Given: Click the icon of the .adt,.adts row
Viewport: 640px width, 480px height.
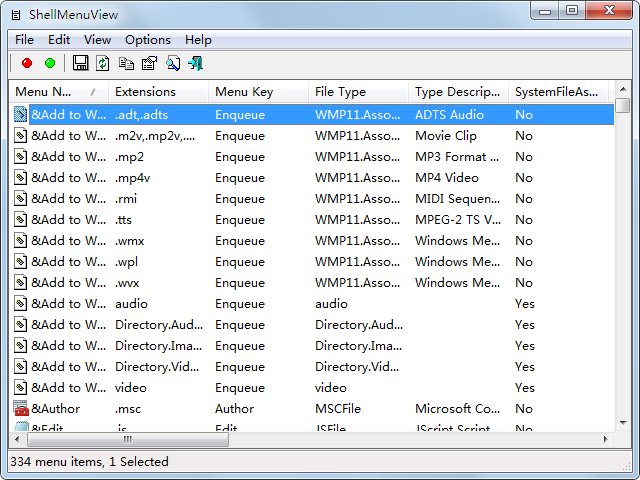Looking at the screenshot, I should click(x=20, y=115).
